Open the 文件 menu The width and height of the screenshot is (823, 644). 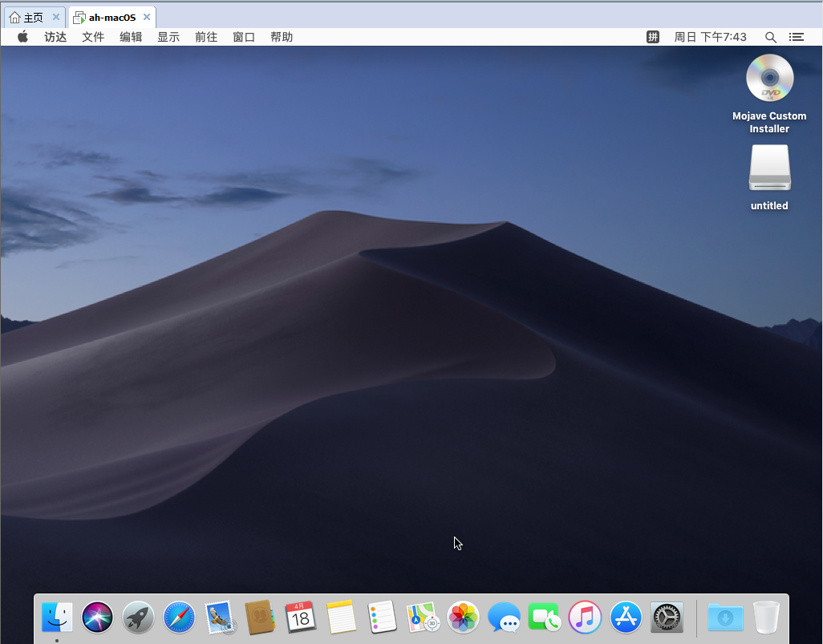pyautogui.click(x=93, y=37)
